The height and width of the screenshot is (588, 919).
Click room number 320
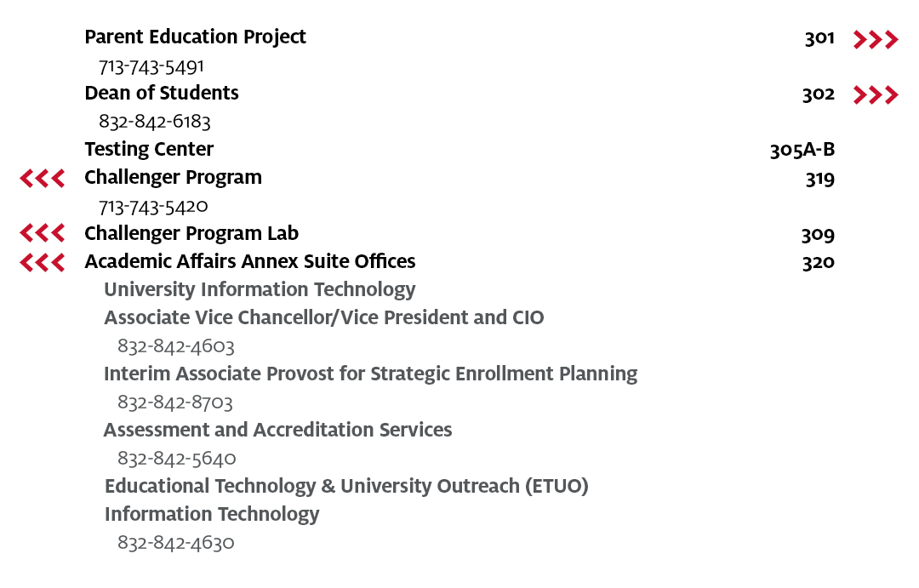818,262
